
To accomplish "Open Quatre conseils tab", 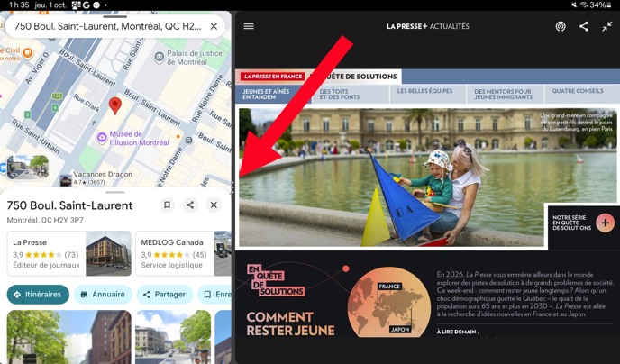I will [581, 94].
